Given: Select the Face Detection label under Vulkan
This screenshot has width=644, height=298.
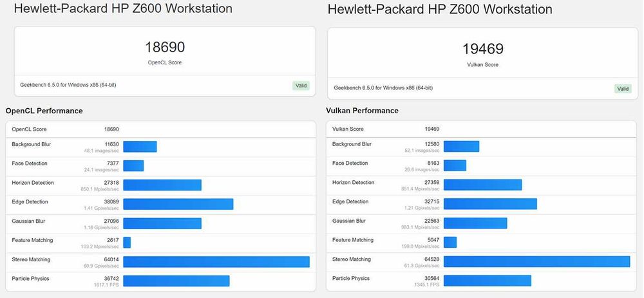Looking at the screenshot, I should (x=350, y=163).
